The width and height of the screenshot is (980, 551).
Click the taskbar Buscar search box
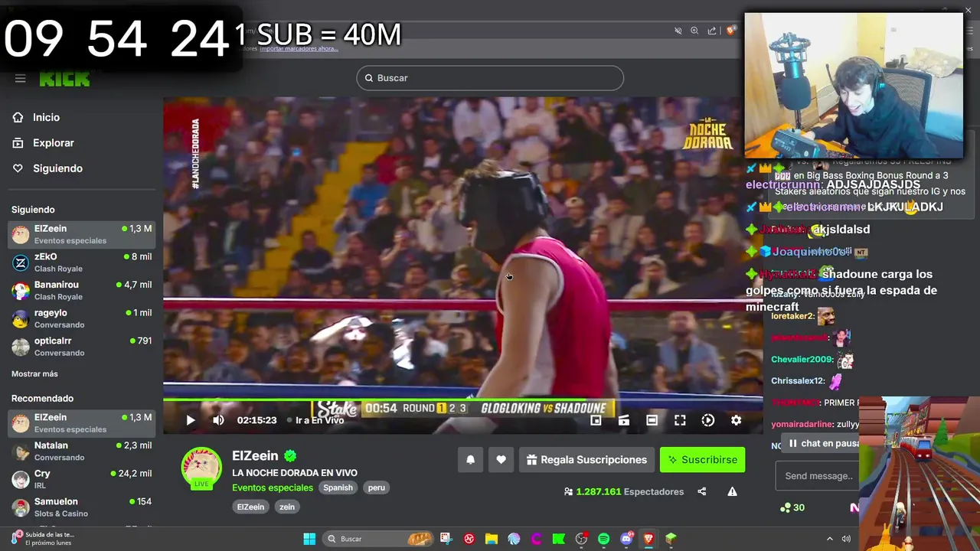pos(378,539)
